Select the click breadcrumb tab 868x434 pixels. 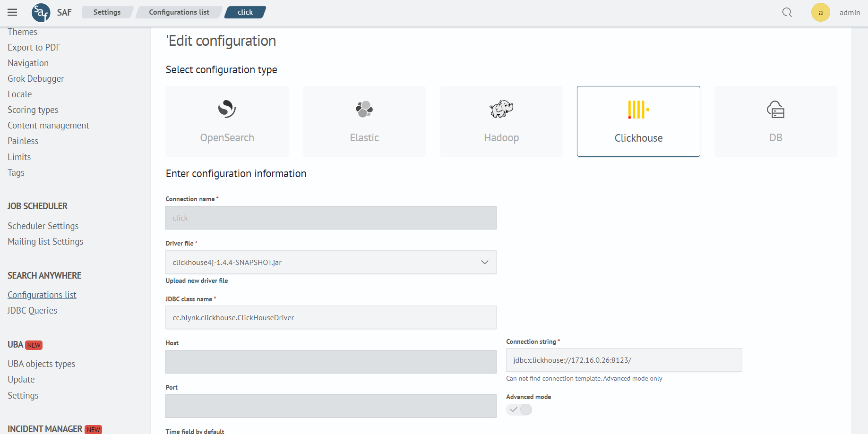pos(245,12)
